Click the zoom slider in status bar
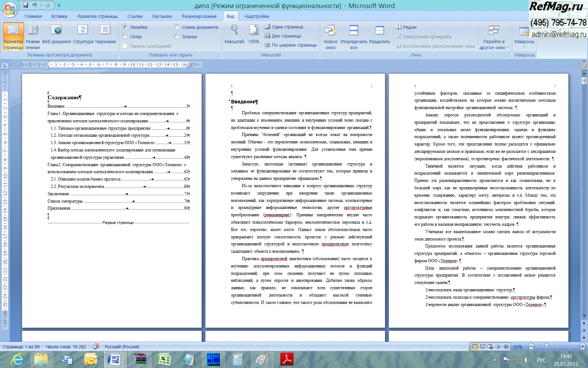 pyautogui.click(x=546, y=346)
